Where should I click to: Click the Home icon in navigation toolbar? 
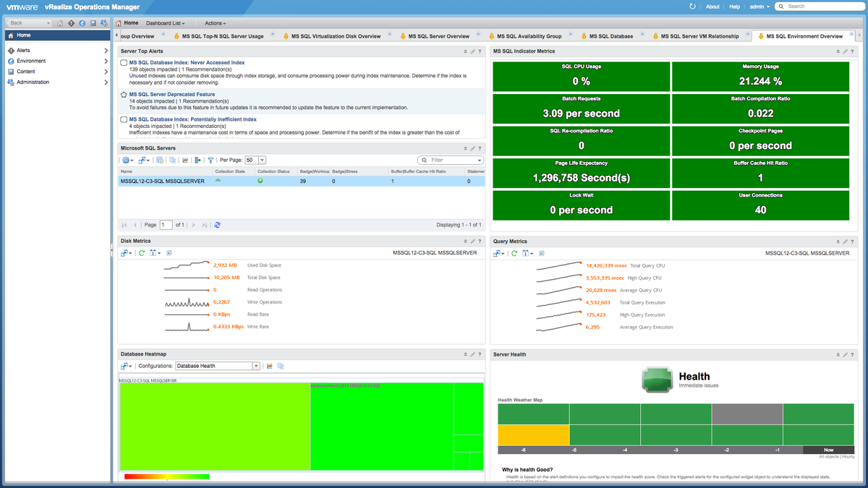click(x=60, y=23)
